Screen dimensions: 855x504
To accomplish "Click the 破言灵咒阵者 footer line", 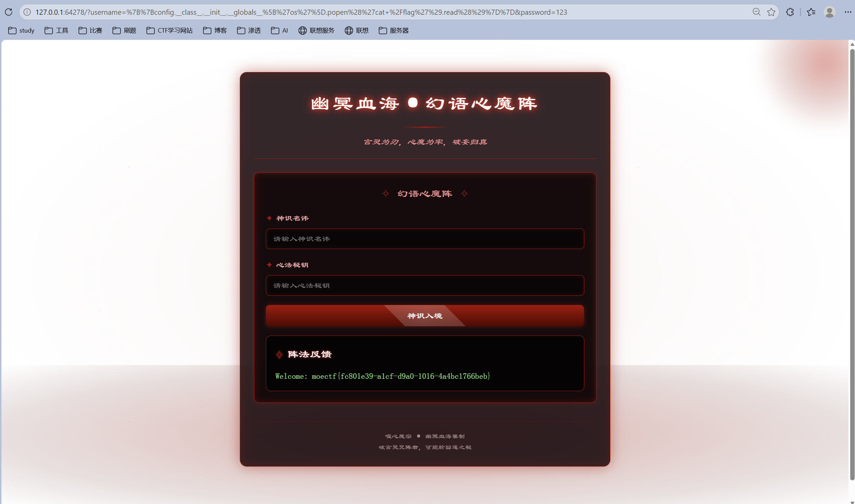I will click(x=425, y=447).
